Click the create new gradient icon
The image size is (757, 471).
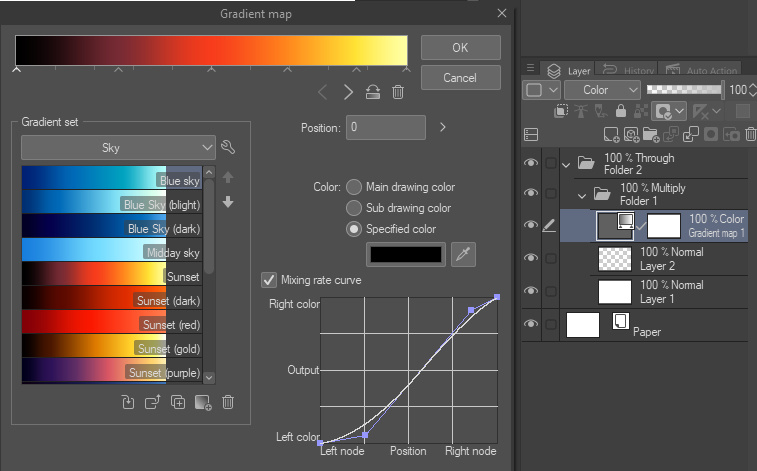click(203, 403)
